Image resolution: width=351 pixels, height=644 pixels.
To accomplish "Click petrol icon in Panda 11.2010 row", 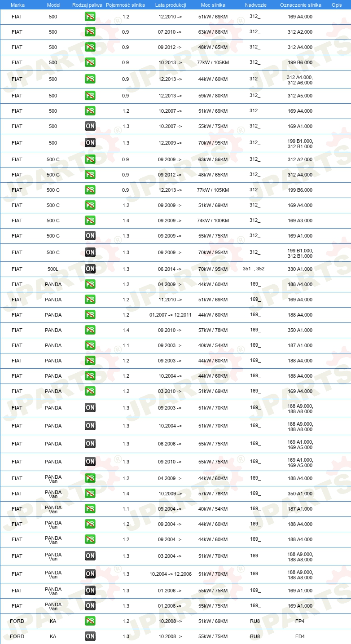I will coord(90,300).
